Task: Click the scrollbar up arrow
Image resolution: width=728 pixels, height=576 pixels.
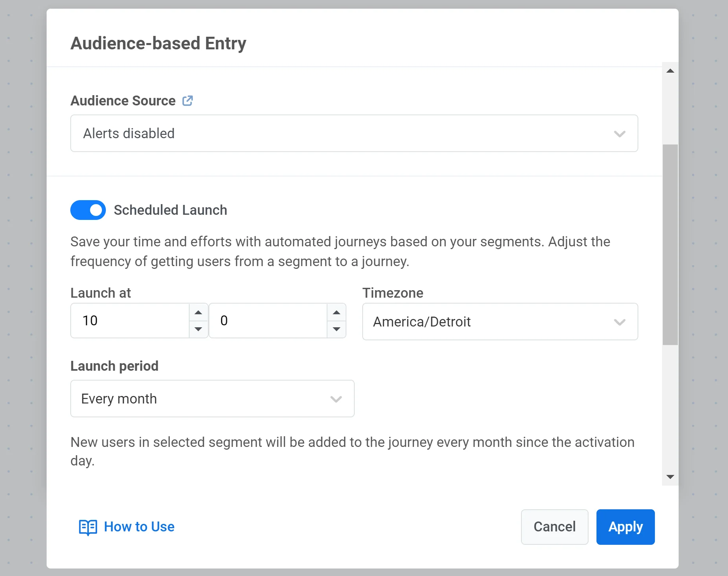Action: coord(670,71)
